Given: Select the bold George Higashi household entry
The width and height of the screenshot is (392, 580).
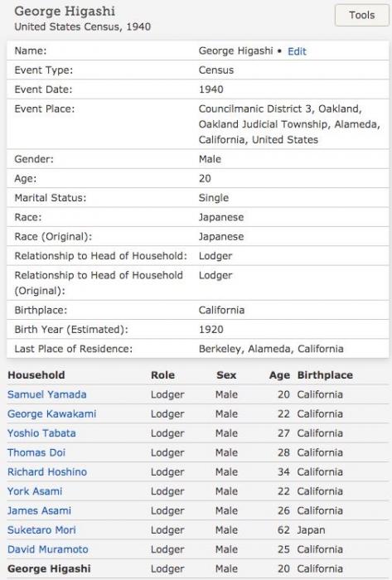Looking at the screenshot, I should [49, 568].
